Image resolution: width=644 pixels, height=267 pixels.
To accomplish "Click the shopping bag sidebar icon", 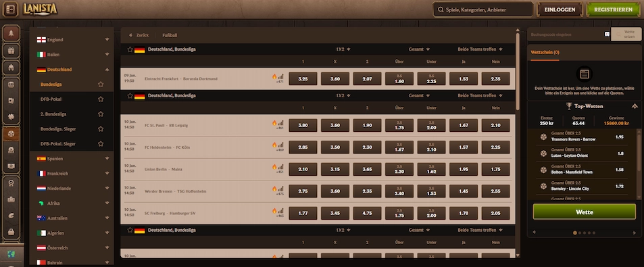I will (11, 232).
